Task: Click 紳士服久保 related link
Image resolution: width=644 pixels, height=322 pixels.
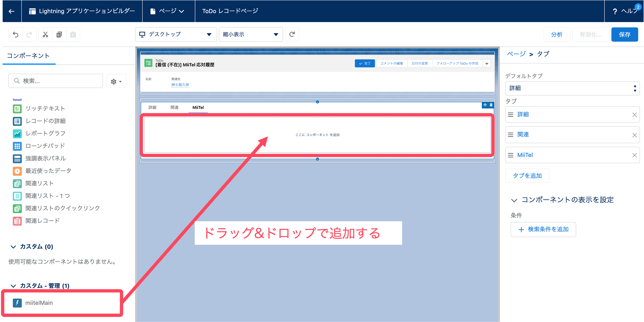Action: 180,85
